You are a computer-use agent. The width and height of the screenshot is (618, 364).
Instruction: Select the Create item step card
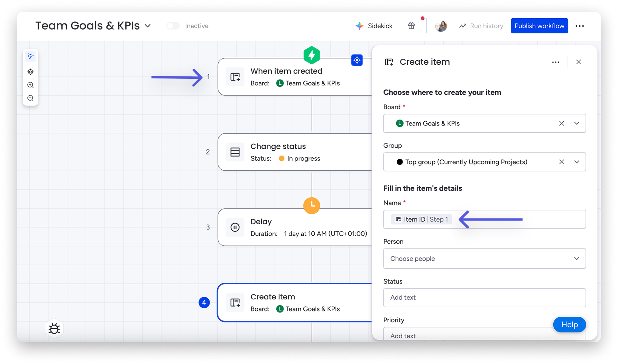click(x=295, y=302)
